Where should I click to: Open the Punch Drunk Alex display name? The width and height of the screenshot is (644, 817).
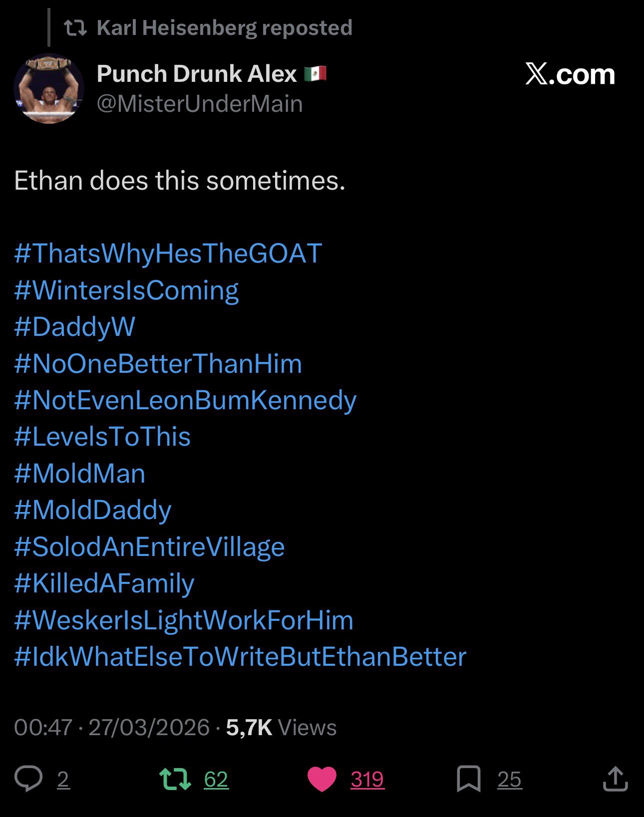tap(197, 74)
